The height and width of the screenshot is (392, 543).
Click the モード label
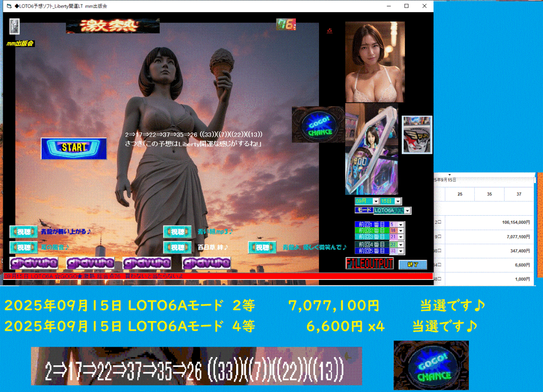pyautogui.click(x=363, y=210)
